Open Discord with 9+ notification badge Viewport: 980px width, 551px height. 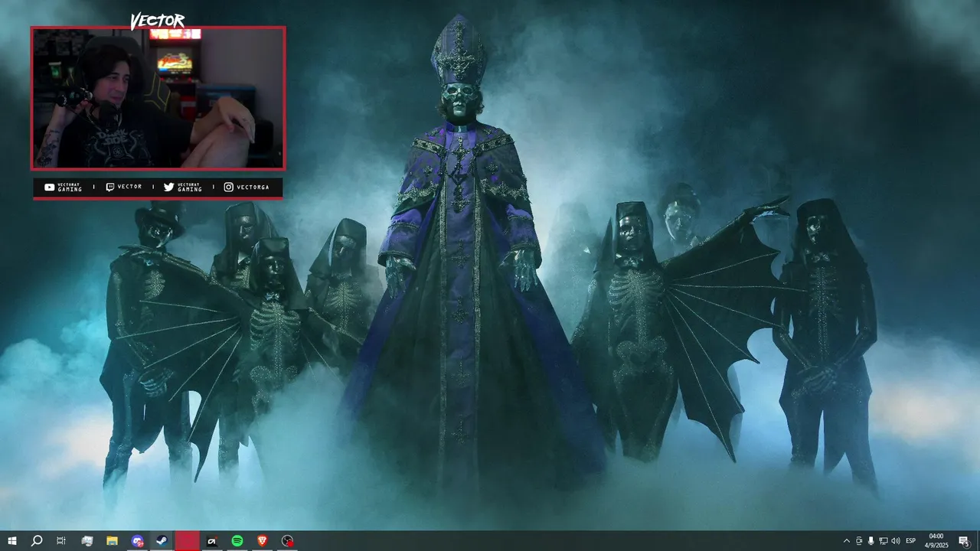coord(137,541)
